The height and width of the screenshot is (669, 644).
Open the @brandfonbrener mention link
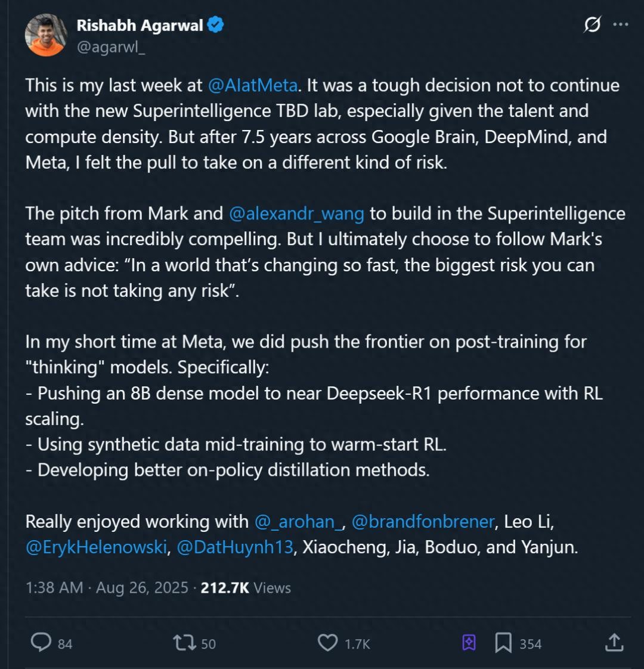click(423, 522)
